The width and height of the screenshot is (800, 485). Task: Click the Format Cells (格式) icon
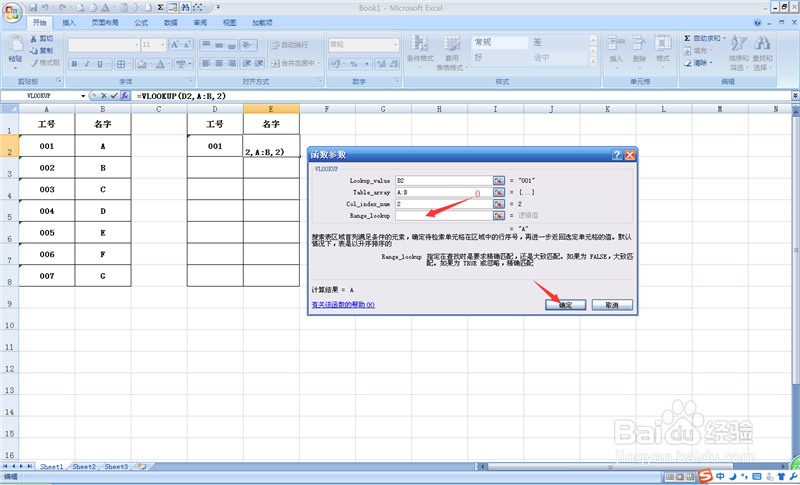[663, 43]
